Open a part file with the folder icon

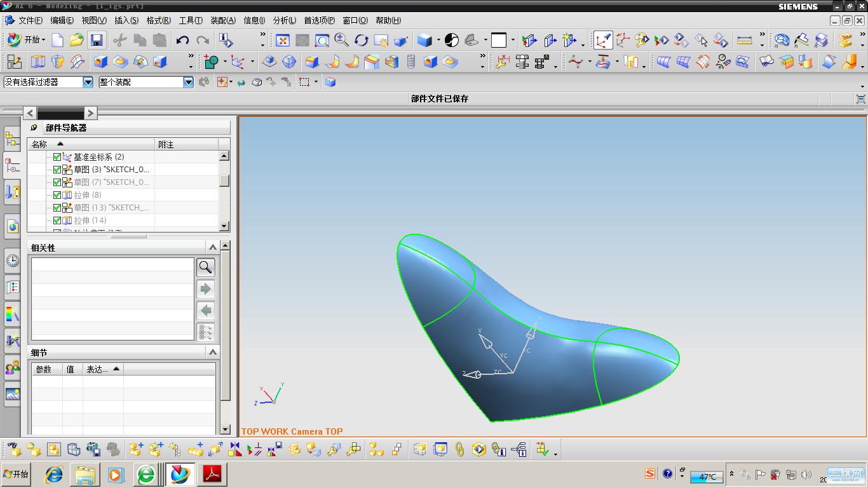click(77, 40)
